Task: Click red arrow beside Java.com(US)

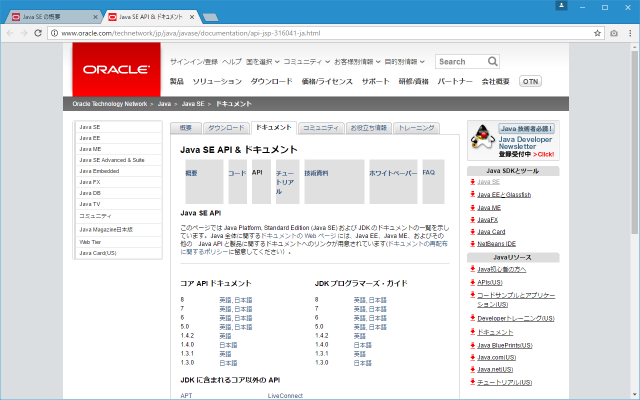Action: click(x=473, y=357)
